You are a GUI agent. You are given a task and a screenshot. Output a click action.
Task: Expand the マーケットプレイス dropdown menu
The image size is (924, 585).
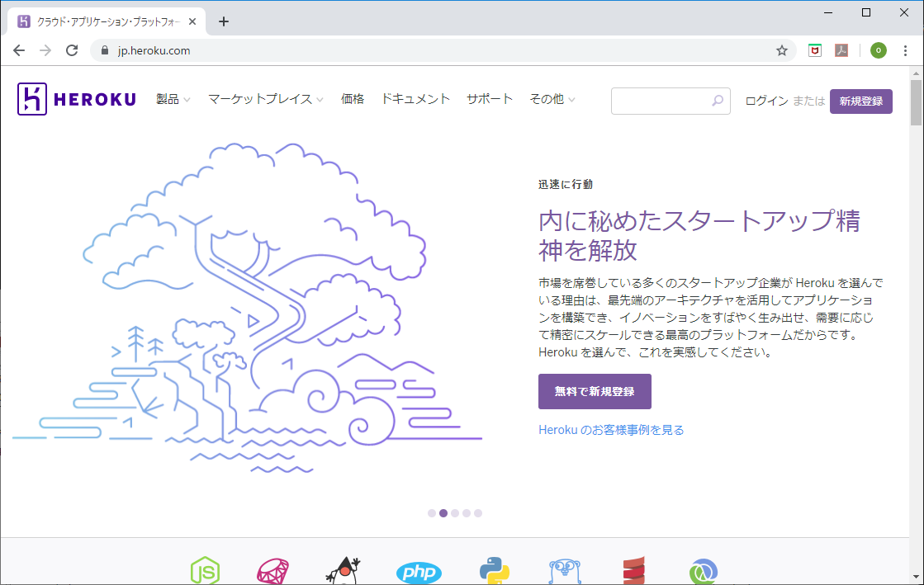(266, 99)
